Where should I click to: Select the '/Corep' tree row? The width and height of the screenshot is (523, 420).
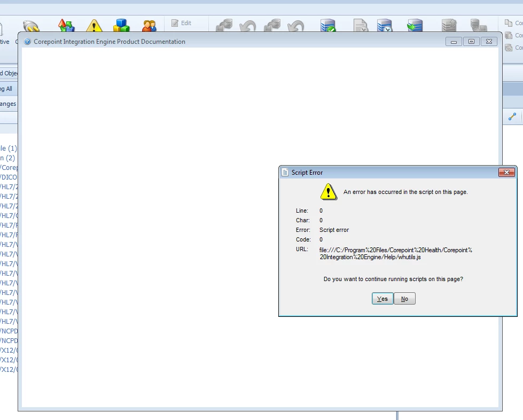pyautogui.click(x=9, y=167)
